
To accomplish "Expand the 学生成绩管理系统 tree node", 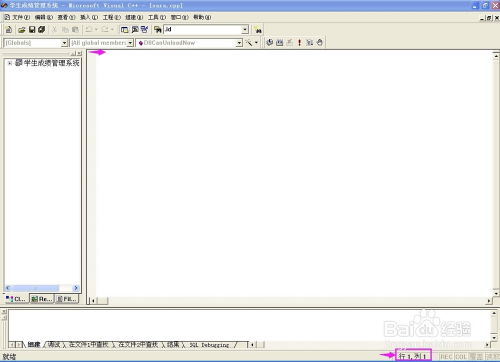I will [x=10, y=63].
